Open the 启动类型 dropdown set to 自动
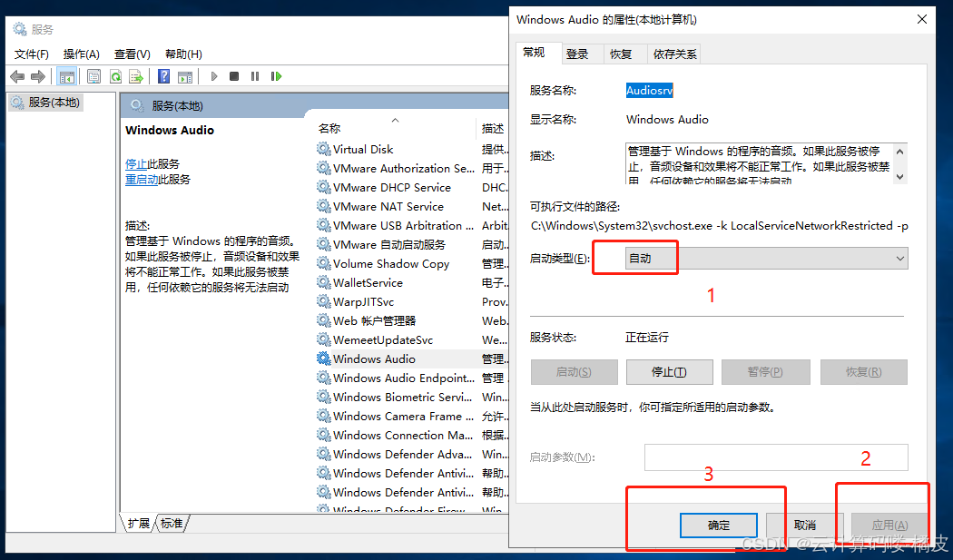Screen dimensions: 953x560 [x=766, y=259]
